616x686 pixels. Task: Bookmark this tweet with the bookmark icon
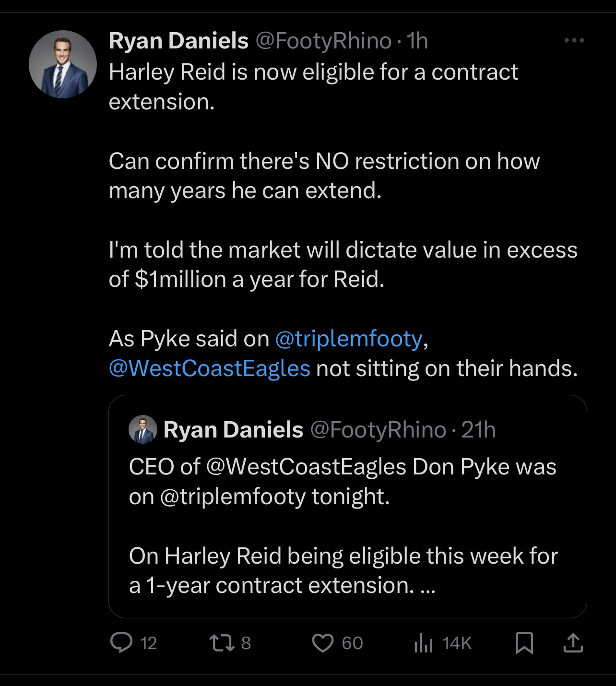(524, 643)
